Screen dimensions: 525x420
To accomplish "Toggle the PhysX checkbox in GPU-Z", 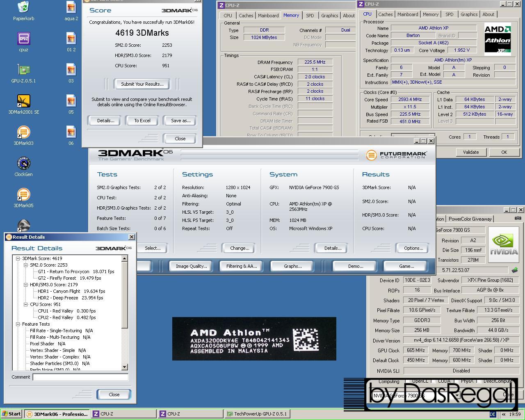I will pyautogui.click(x=457, y=381).
